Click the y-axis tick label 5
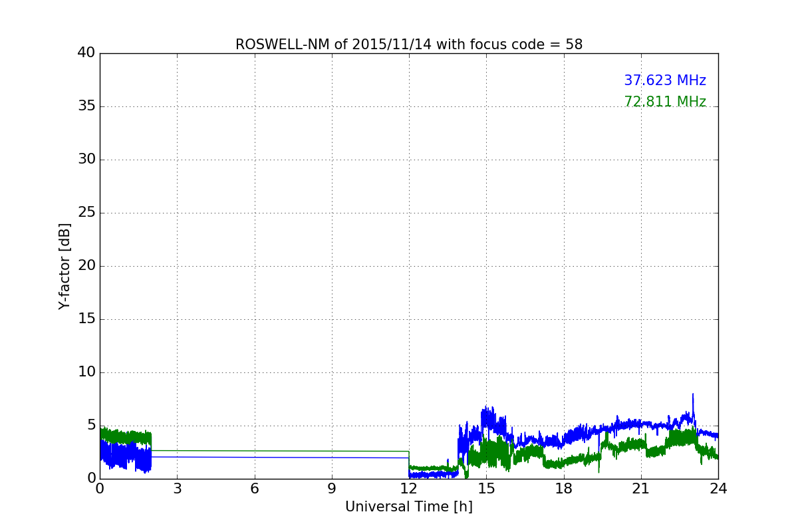 [90, 426]
